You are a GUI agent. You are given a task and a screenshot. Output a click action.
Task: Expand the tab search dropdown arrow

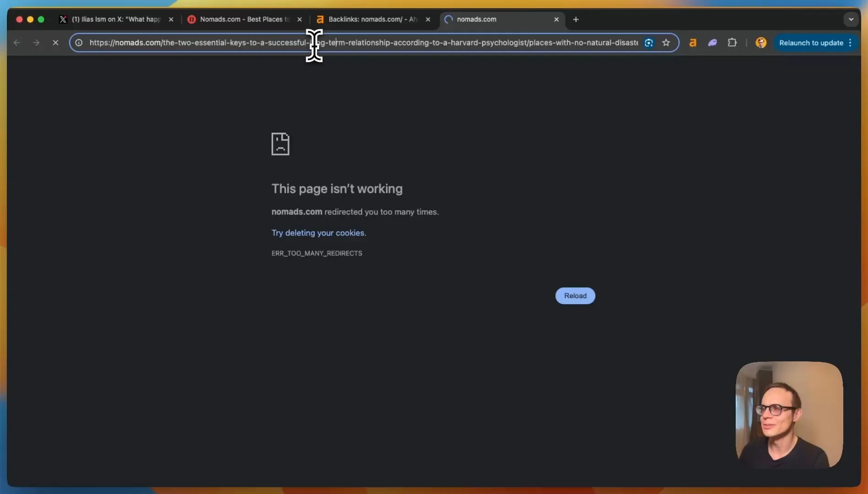pyautogui.click(x=851, y=19)
